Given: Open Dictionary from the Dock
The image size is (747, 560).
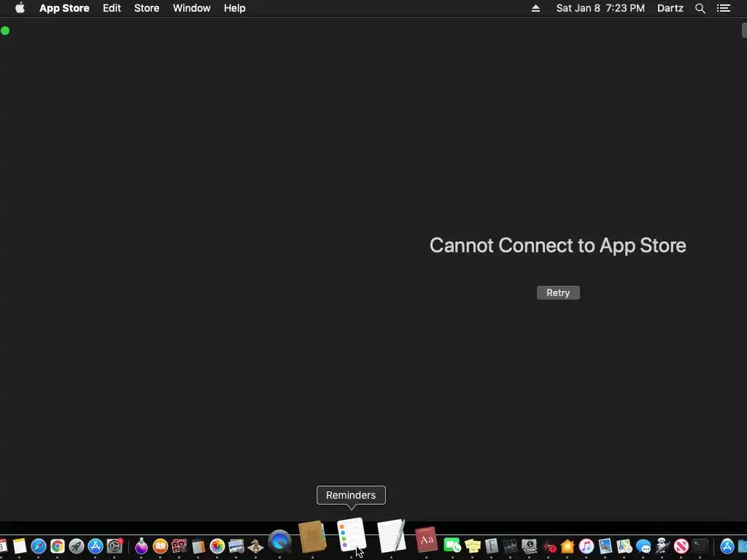Looking at the screenshot, I should click(x=426, y=540).
